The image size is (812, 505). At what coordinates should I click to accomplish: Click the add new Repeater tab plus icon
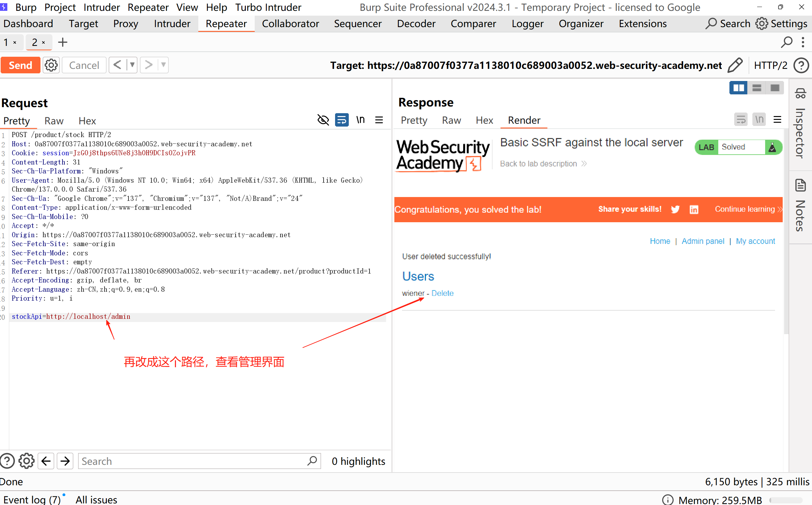(62, 42)
